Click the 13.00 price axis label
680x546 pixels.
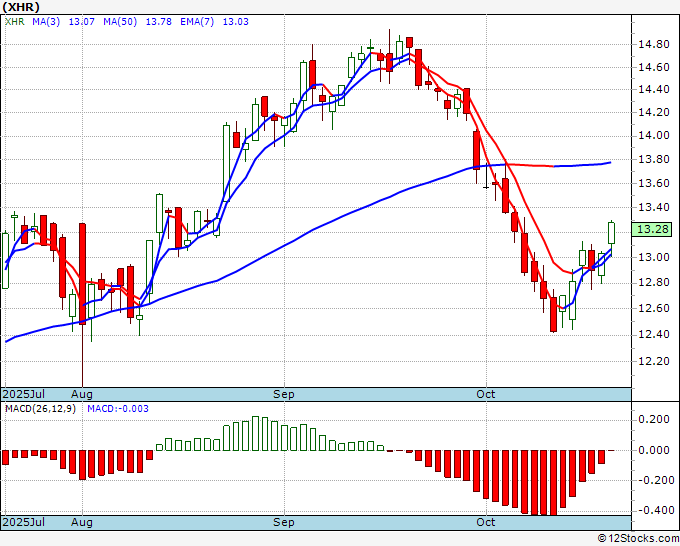(x=653, y=257)
